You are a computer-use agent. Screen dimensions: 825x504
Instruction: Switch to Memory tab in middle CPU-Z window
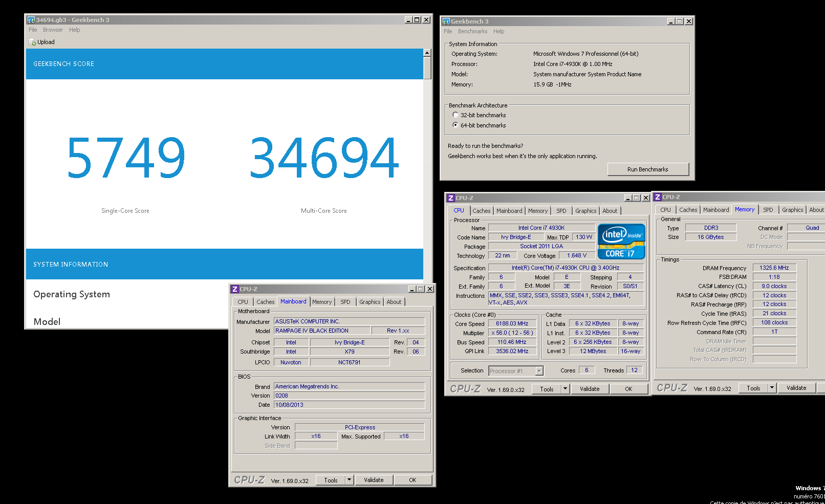pos(538,211)
